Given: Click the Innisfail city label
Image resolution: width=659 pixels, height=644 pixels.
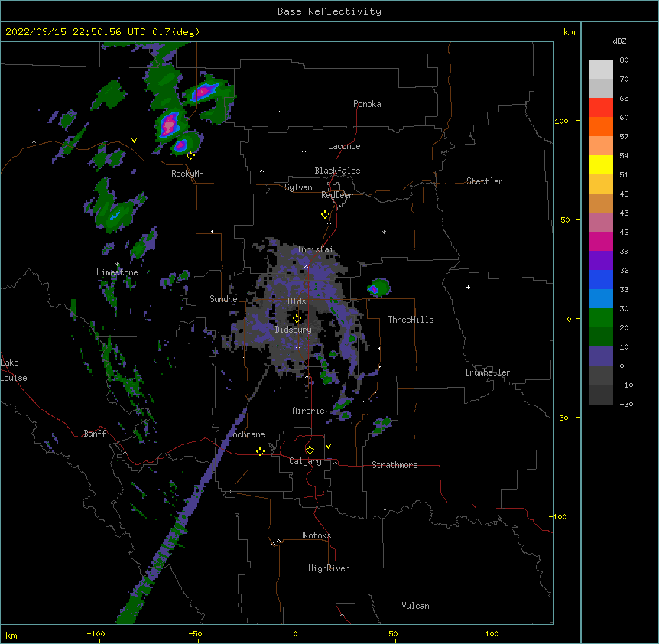Looking at the screenshot, I should pos(317,249).
